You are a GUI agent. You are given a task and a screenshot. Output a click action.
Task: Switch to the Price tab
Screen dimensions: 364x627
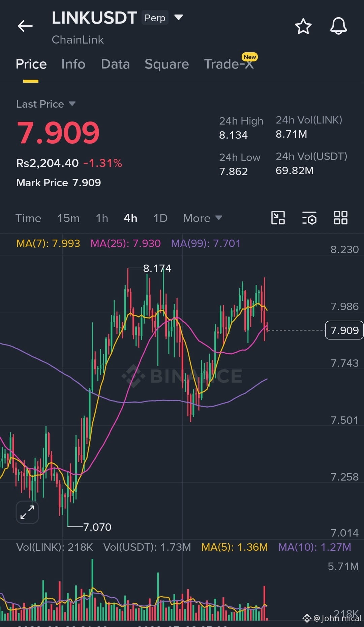31,64
